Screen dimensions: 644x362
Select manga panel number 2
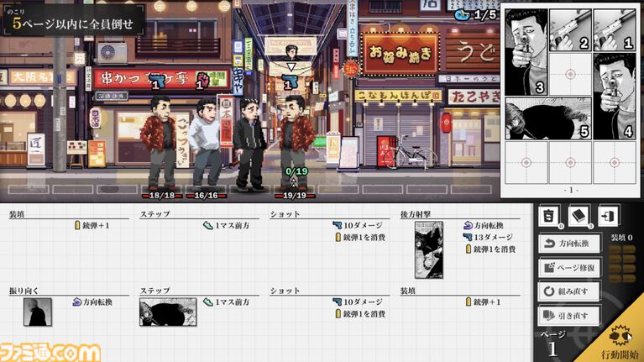click(570, 31)
